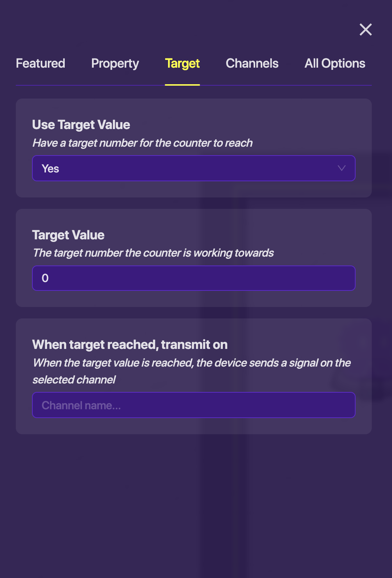Image resolution: width=392 pixels, height=578 pixels.
Task: Click the "Use Target Value" heading
Action: click(81, 125)
